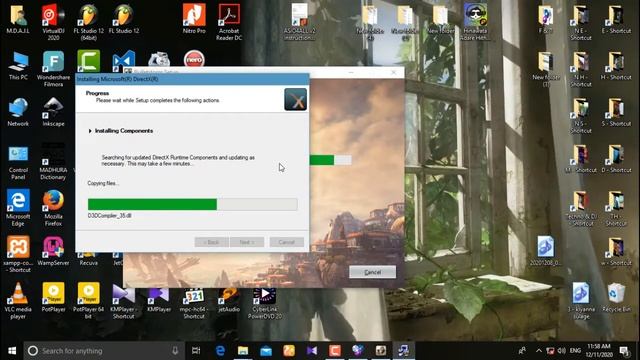This screenshot has width=640, height=360.
Task: Open the Windows Start menu
Action: (12, 351)
